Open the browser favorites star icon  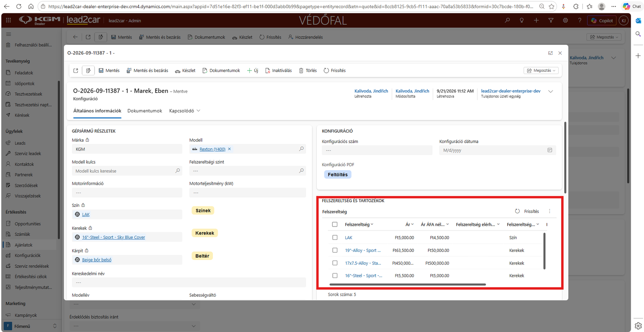551,6
